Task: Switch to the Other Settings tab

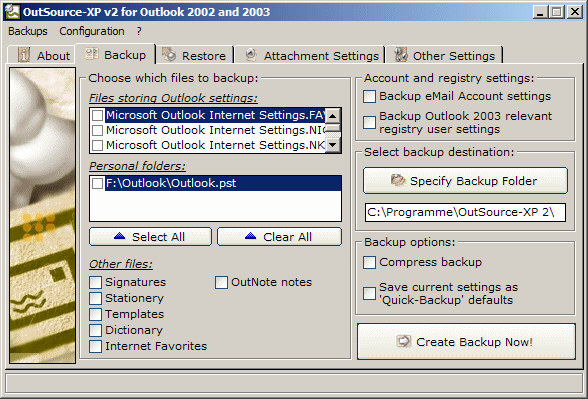Action: pos(445,55)
